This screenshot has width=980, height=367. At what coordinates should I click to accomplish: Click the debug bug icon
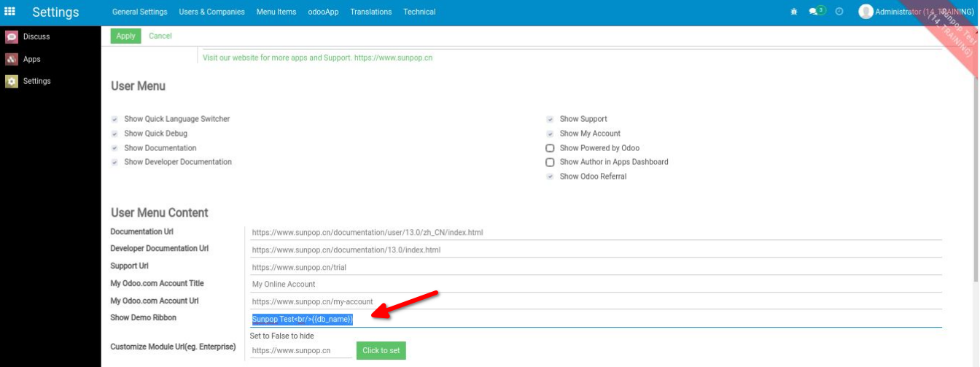[794, 12]
